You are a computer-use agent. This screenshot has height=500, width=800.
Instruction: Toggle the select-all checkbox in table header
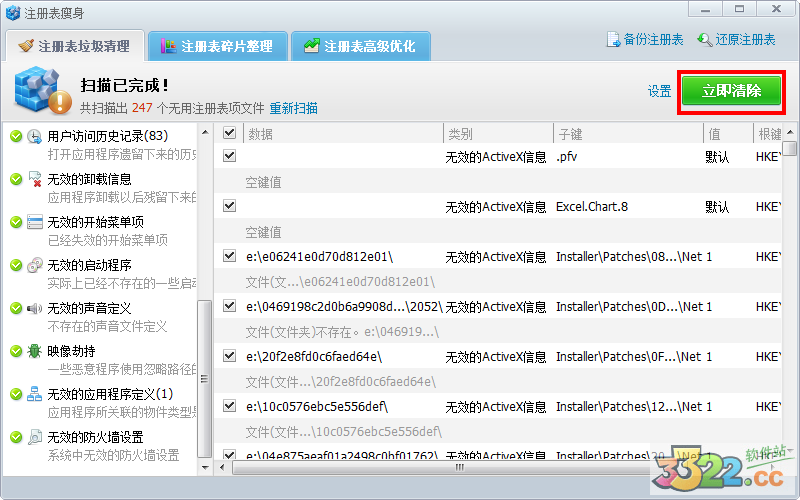230,133
